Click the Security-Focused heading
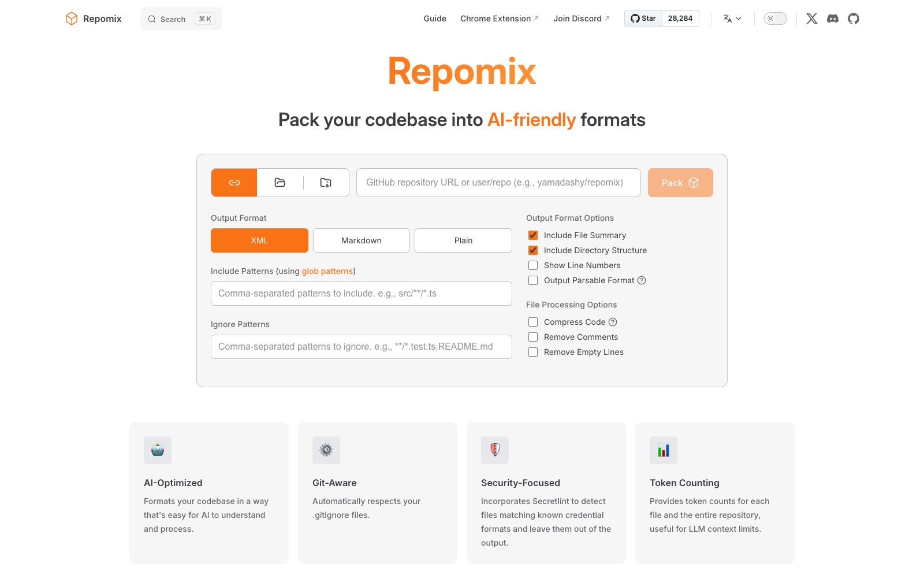This screenshot has height=578, width=924. coord(520,483)
